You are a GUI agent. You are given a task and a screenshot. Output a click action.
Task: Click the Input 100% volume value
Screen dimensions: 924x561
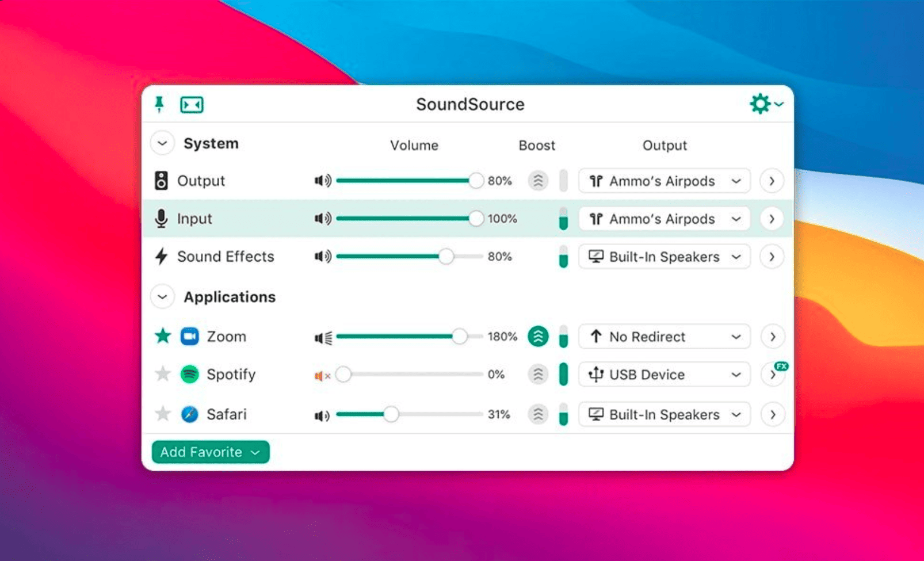coord(502,219)
